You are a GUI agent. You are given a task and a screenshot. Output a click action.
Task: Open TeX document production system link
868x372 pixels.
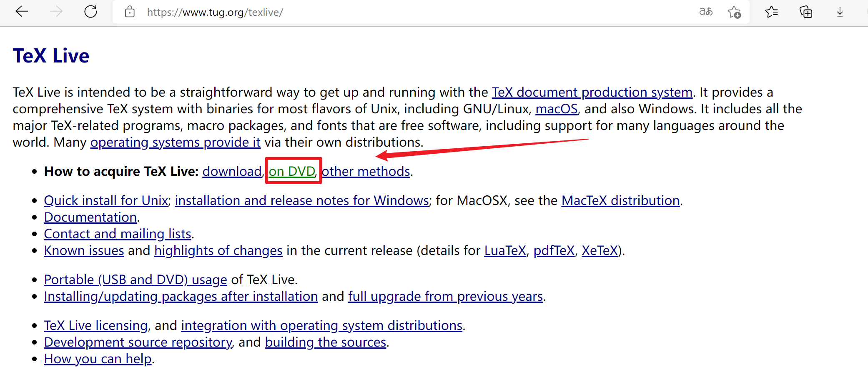592,92
